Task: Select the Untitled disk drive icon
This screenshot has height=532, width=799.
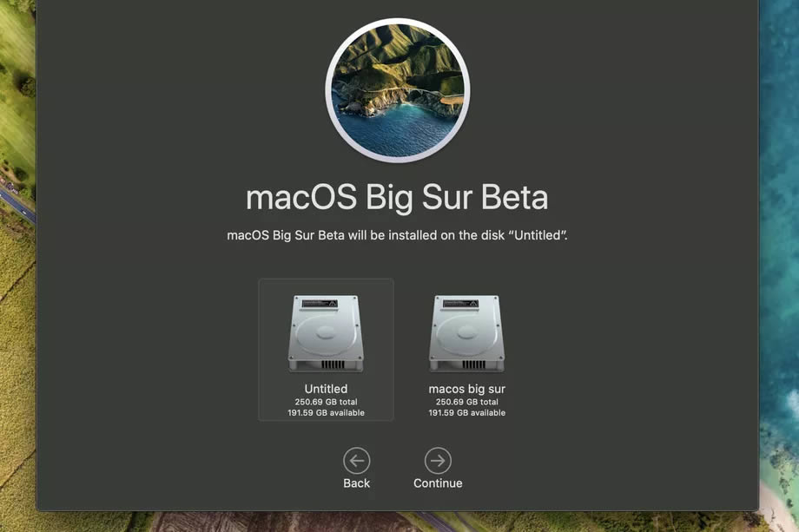Action: point(327,333)
